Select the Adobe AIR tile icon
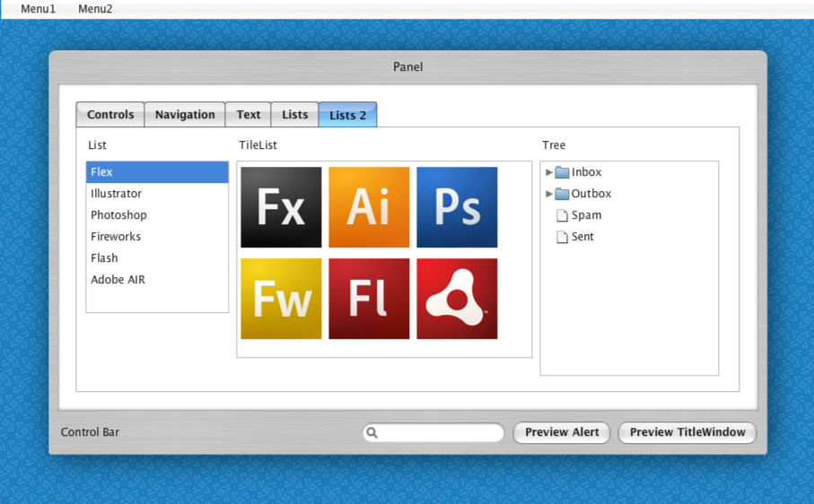The width and height of the screenshot is (814, 504). tap(457, 299)
